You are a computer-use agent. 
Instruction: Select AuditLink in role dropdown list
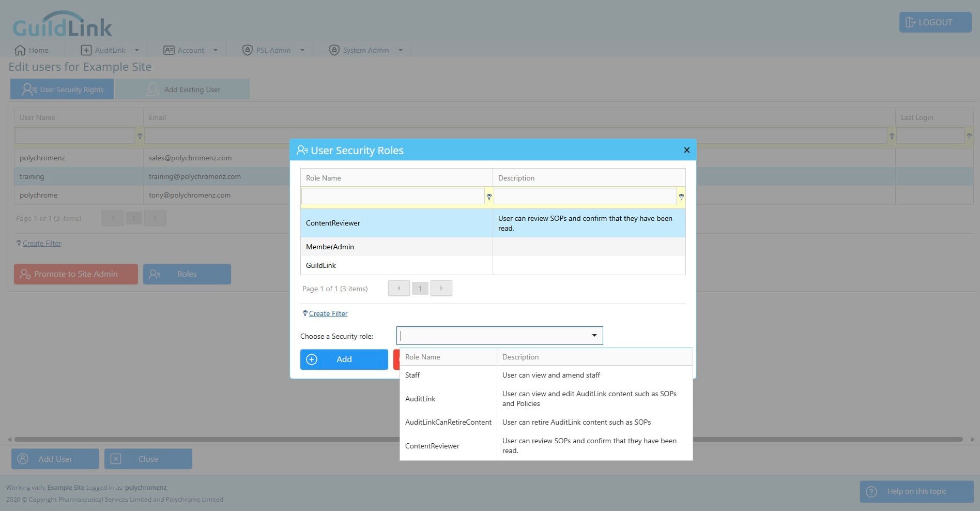(546, 399)
